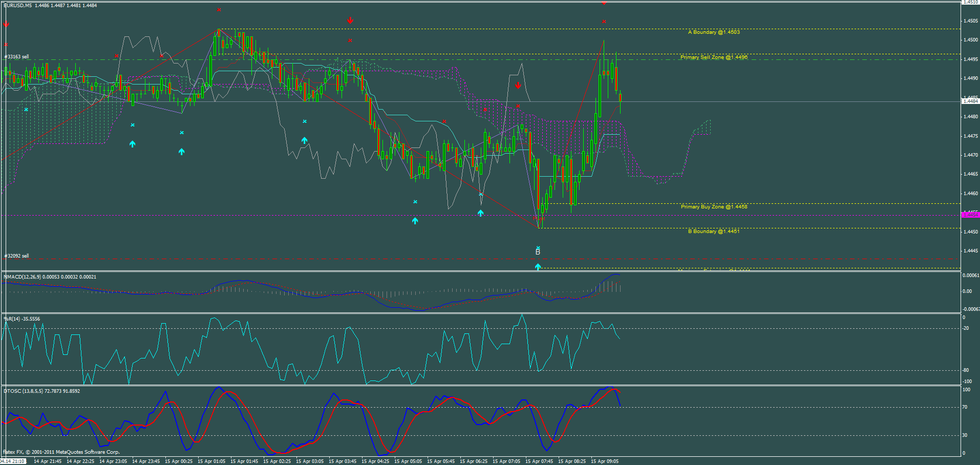Select the #32092 sell order label
980x465 pixels.
click(x=16, y=255)
